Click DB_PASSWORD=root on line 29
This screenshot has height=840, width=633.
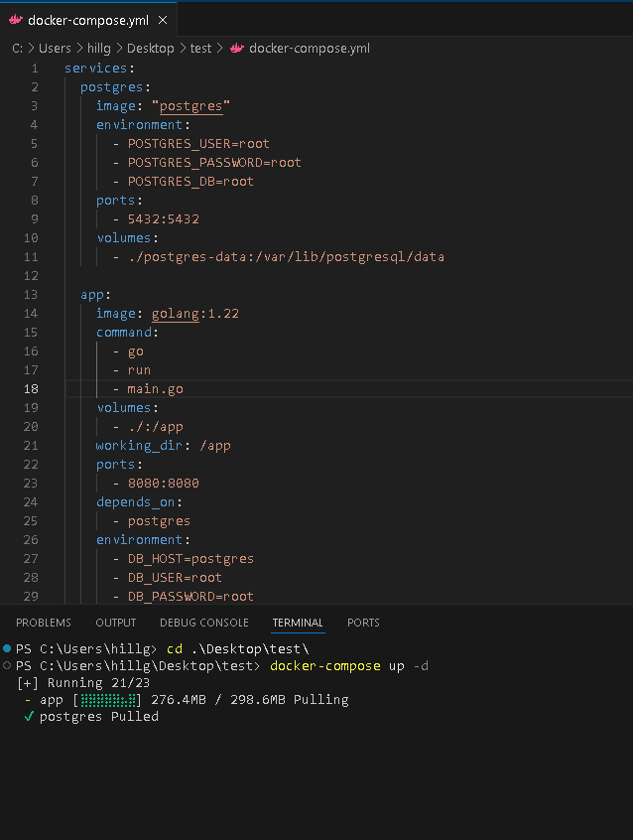[190, 597]
